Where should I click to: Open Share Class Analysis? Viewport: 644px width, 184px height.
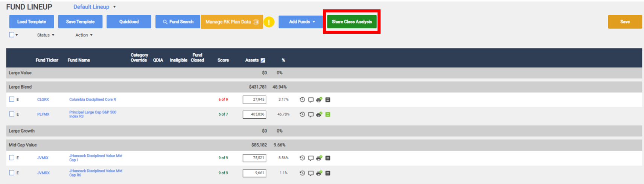point(352,22)
